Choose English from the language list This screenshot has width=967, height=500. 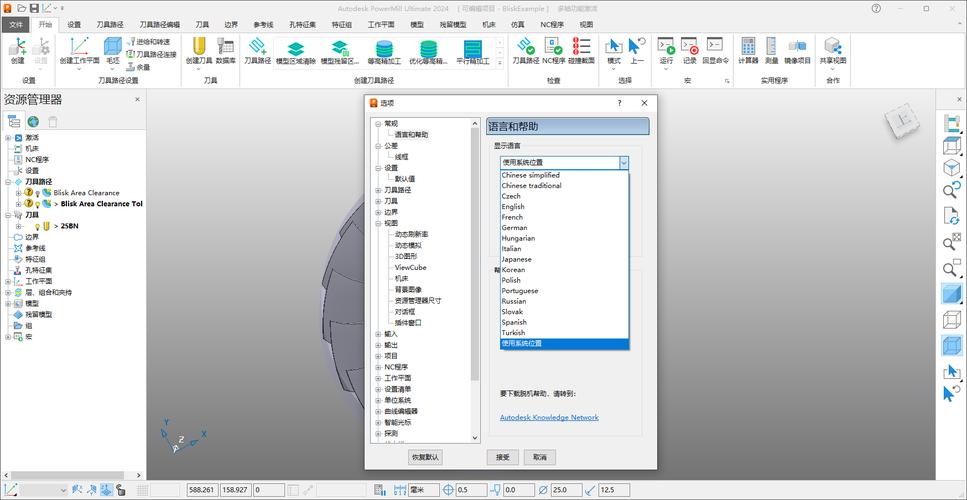[513, 207]
